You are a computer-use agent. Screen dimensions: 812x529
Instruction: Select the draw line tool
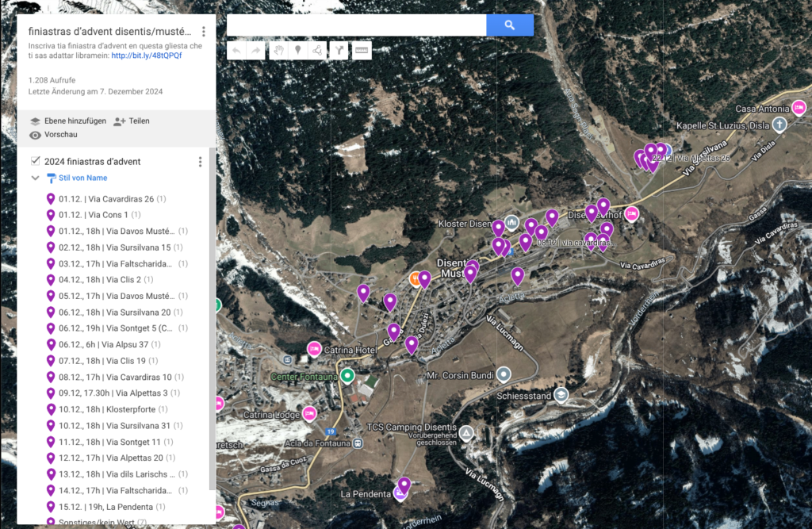coord(318,51)
